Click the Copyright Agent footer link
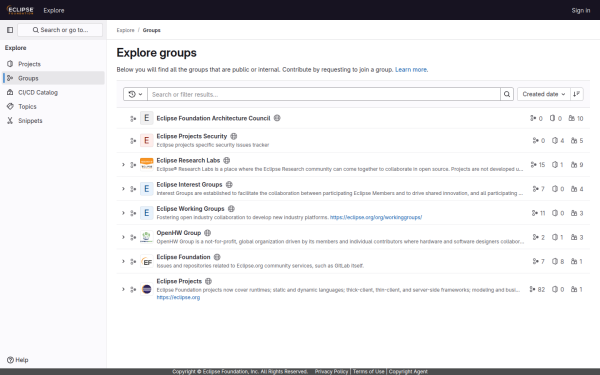The height and width of the screenshot is (375, 600). click(x=408, y=372)
